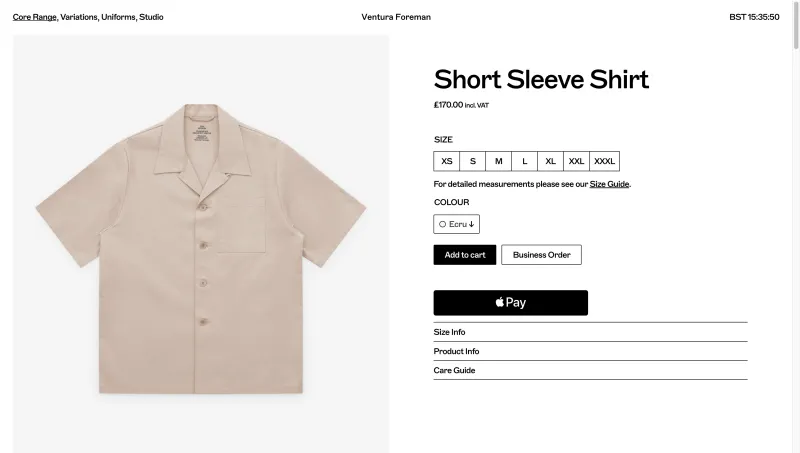Expand the Product Info section

point(590,351)
